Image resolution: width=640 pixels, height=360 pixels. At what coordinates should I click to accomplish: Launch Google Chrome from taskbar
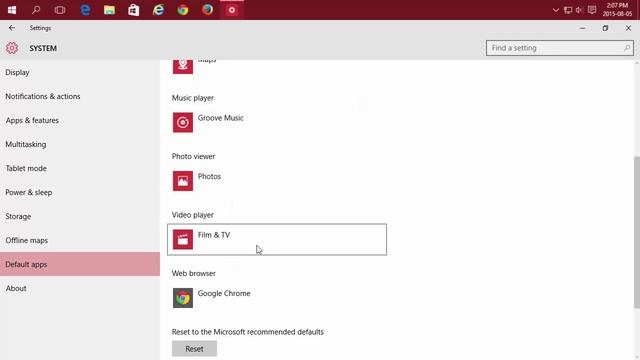click(x=183, y=10)
